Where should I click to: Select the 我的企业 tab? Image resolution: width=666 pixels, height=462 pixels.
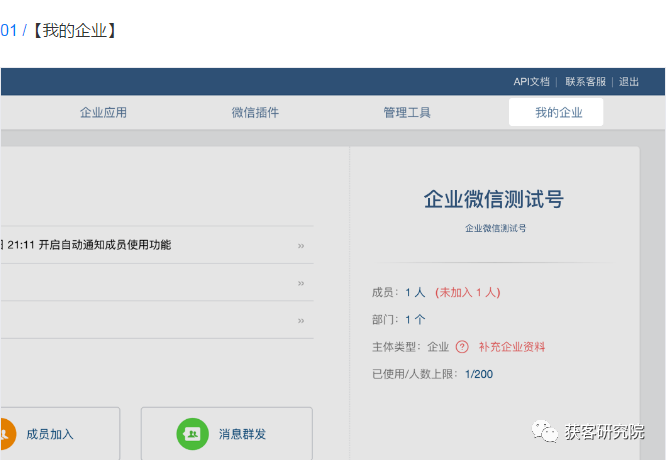556,112
